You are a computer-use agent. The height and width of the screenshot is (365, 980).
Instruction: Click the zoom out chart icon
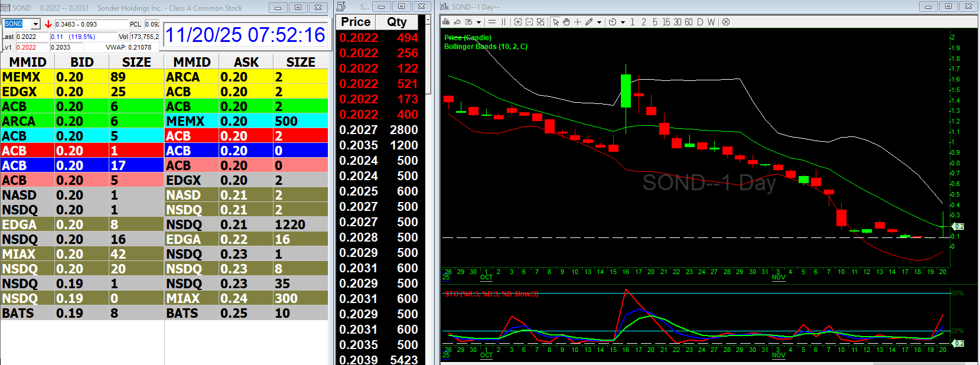529,22
